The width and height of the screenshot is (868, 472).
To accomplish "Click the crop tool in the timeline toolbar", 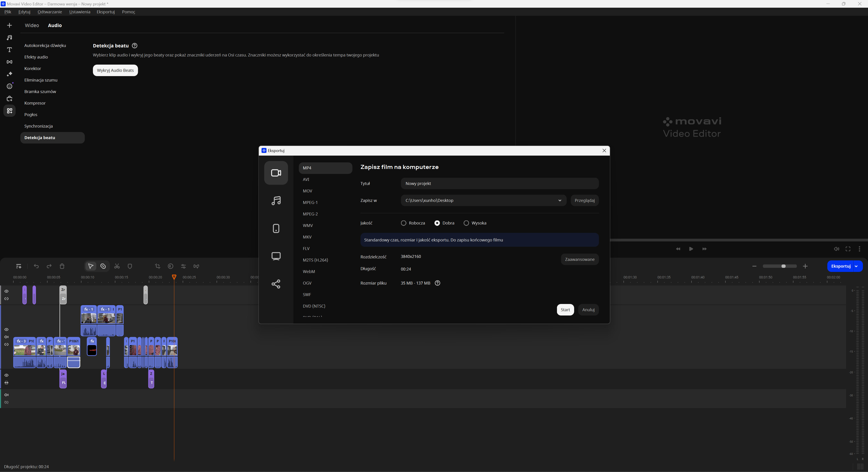I will 157,266.
